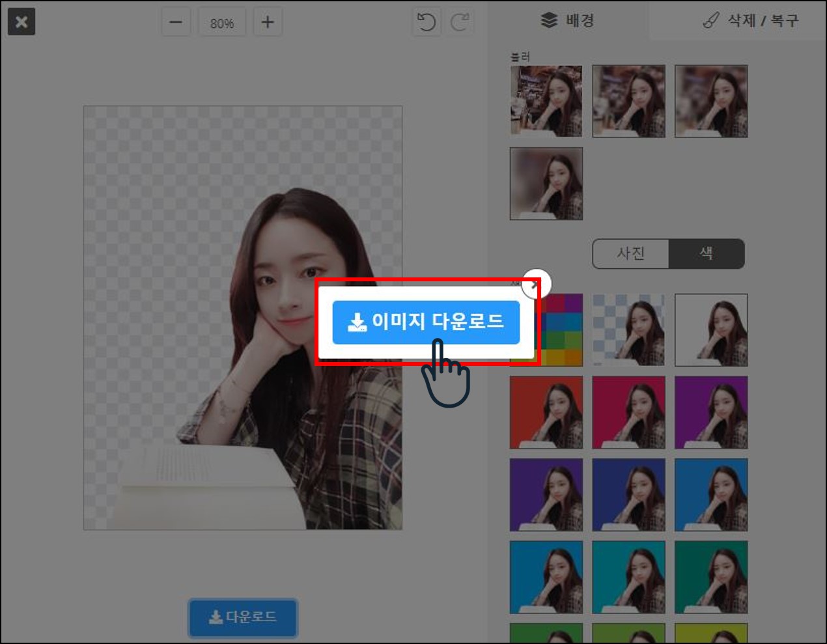The image size is (827, 644).
Task: Choose the first, sharpest blur background thumbnail
Action: (546, 101)
